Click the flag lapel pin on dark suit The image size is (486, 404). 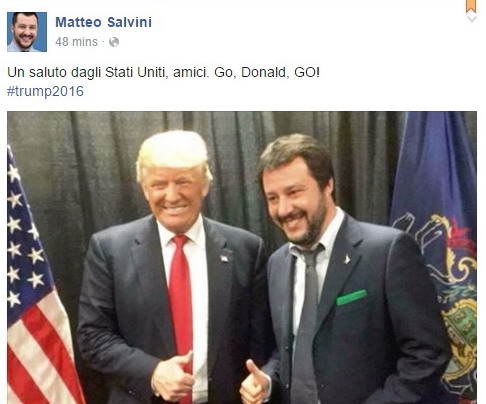pyautogui.click(x=225, y=258)
